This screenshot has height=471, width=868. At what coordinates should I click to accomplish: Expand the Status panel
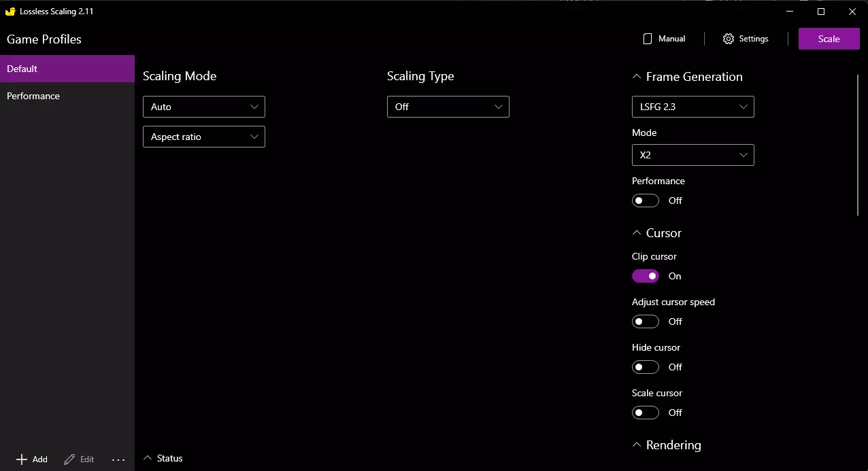point(163,458)
